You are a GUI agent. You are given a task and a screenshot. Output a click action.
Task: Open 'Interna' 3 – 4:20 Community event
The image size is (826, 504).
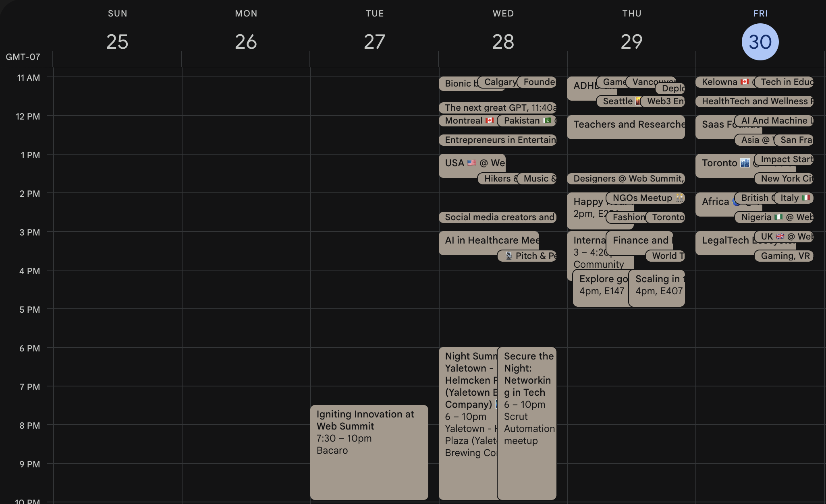click(586, 254)
